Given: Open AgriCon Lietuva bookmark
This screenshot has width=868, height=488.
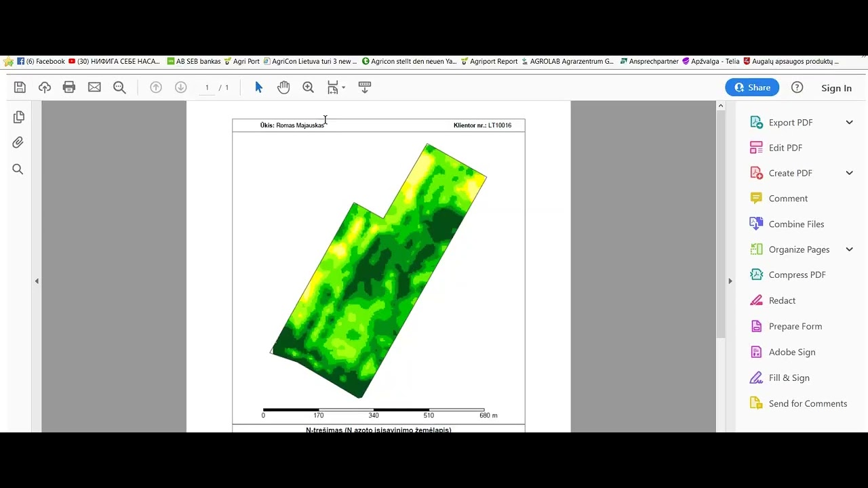Looking at the screenshot, I should (x=311, y=62).
